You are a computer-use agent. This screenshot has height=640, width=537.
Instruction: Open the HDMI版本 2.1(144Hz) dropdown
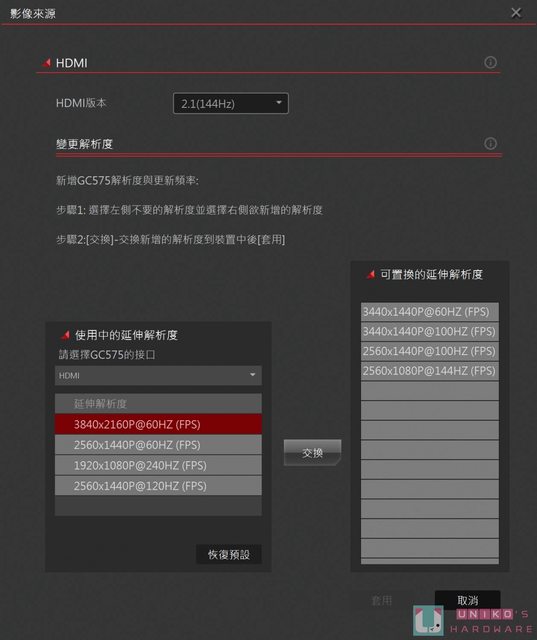231,103
